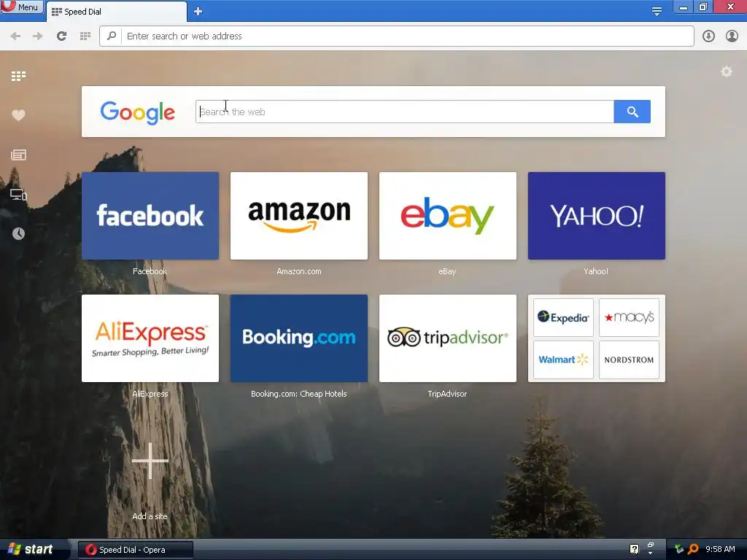The image size is (747, 560).
Task: Click the help question mark tray icon
Action: click(634, 549)
